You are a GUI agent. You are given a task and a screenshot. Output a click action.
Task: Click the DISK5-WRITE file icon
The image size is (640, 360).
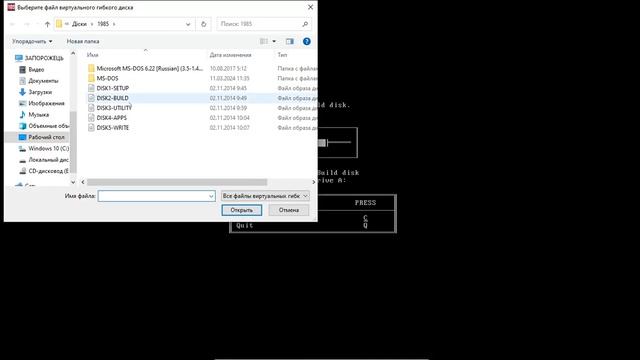pyautogui.click(x=91, y=127)
